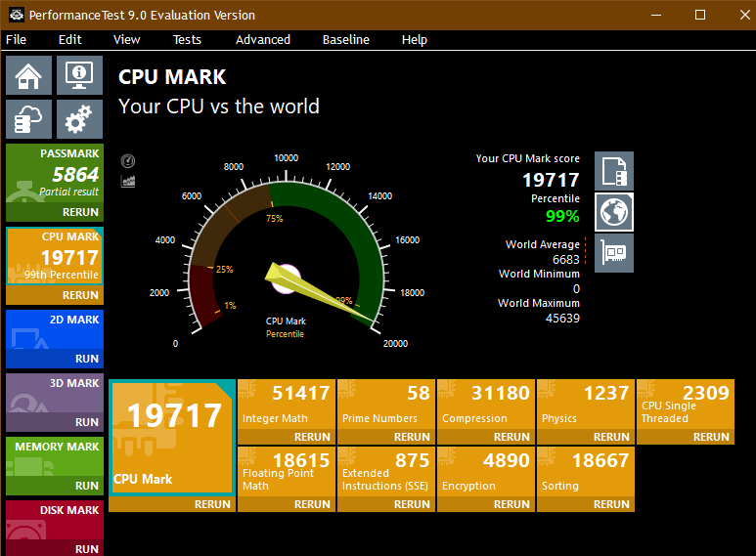This screenshot has width=756, height=556.
Task: Click the CPU MARK heading
Action: 172,77
